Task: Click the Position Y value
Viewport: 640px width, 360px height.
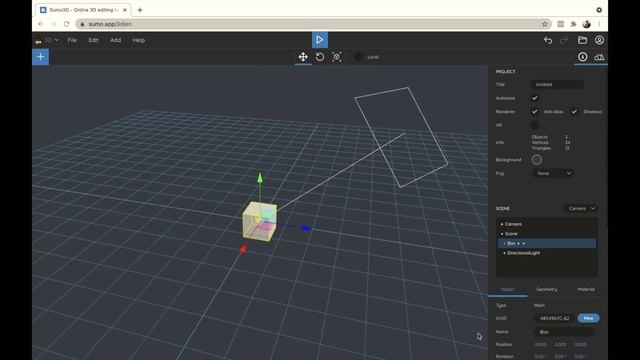Action: 560,344
